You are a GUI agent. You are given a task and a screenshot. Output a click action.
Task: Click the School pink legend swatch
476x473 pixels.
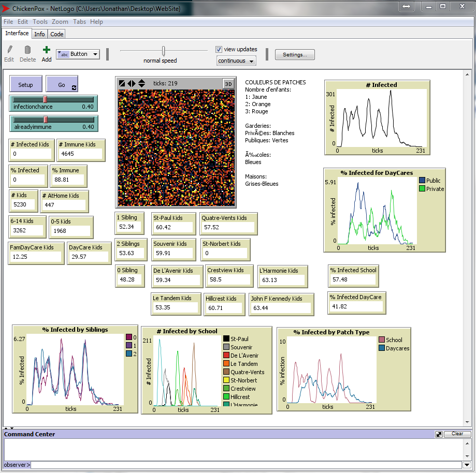382,340
